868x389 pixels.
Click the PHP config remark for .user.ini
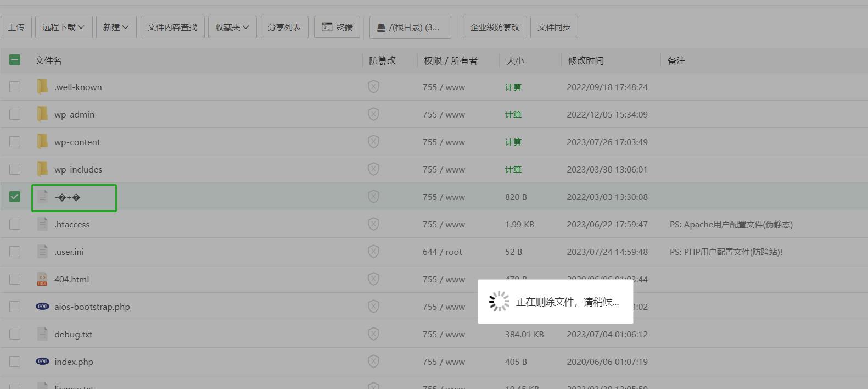click(726, 252)
